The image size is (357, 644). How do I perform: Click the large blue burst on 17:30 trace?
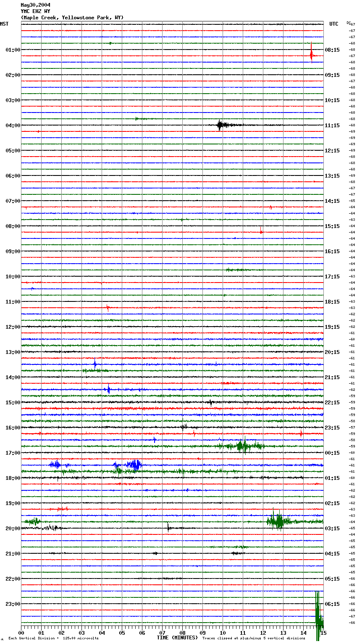[134, 465]
